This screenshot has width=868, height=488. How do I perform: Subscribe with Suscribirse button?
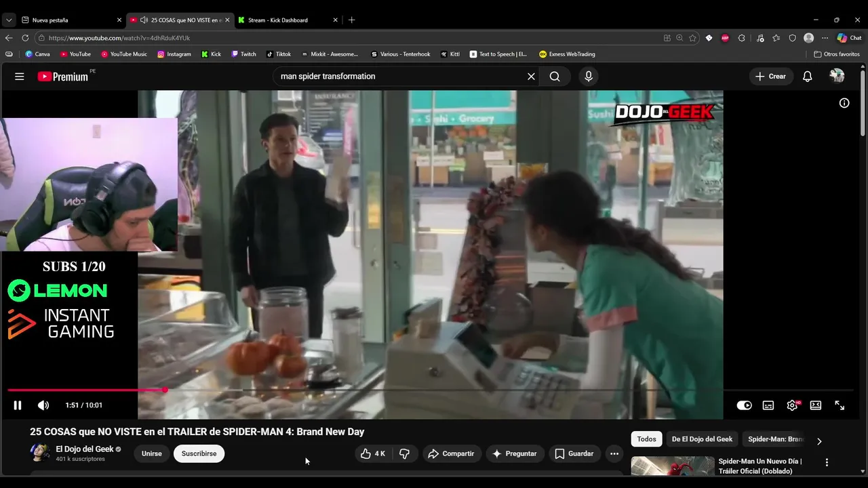click(199, 453)
